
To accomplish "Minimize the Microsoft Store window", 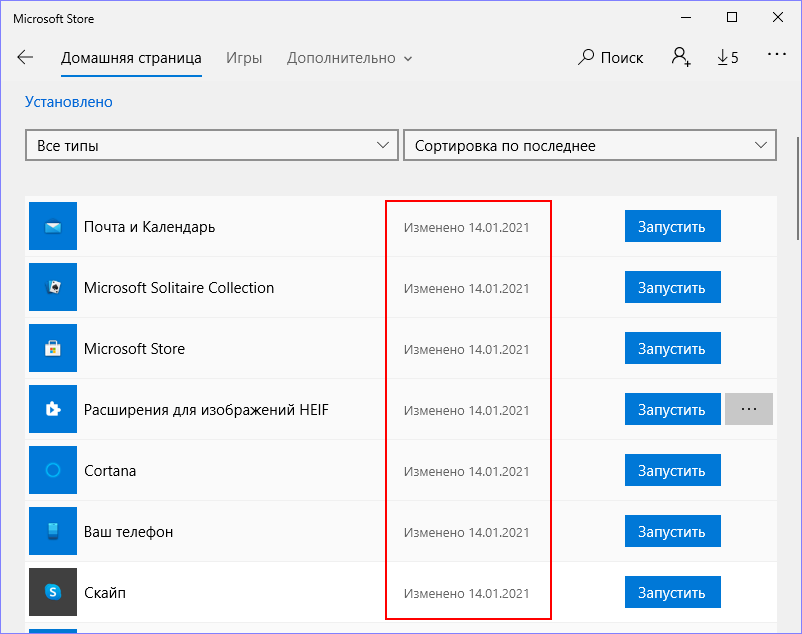I will coord(686,17).
